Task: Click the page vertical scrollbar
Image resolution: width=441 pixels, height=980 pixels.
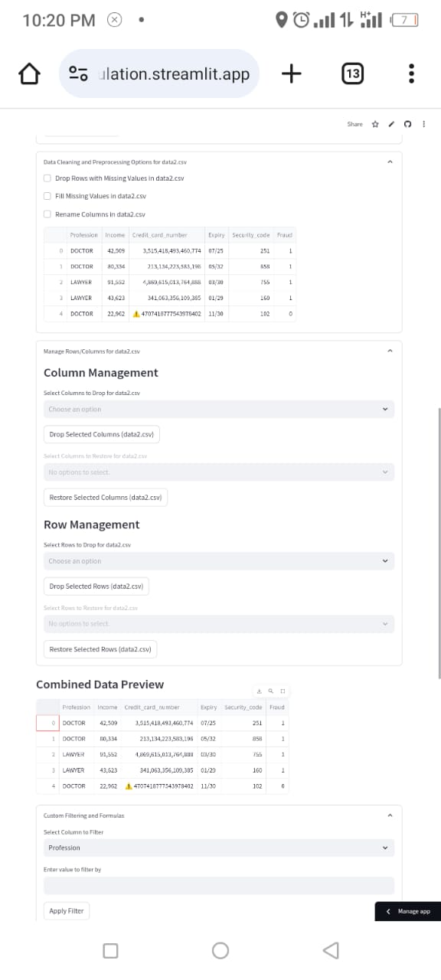Action: coord(439,543)
